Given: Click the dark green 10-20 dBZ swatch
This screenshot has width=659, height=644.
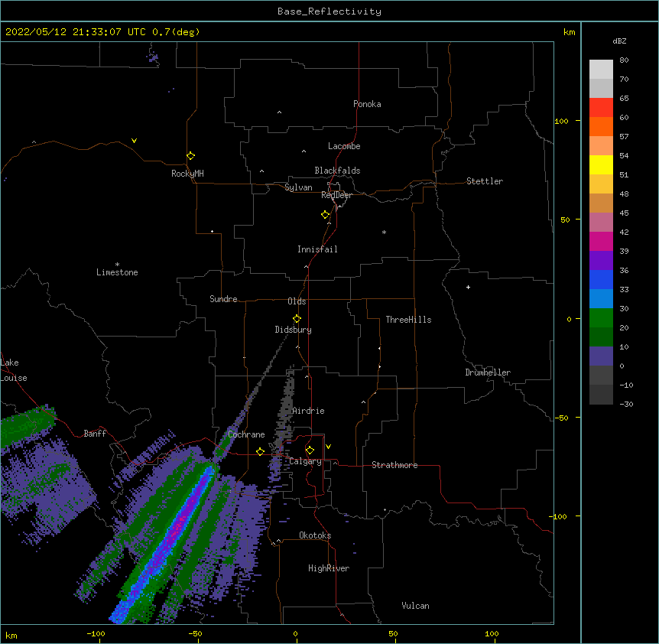Looking at the screenshot, I should click(x=601, y=337).
